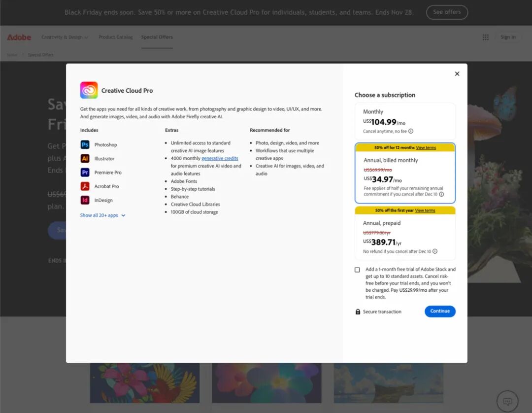Click the Illustrator app label
Screen dimensions: 532x413
(x=104, y=159)
